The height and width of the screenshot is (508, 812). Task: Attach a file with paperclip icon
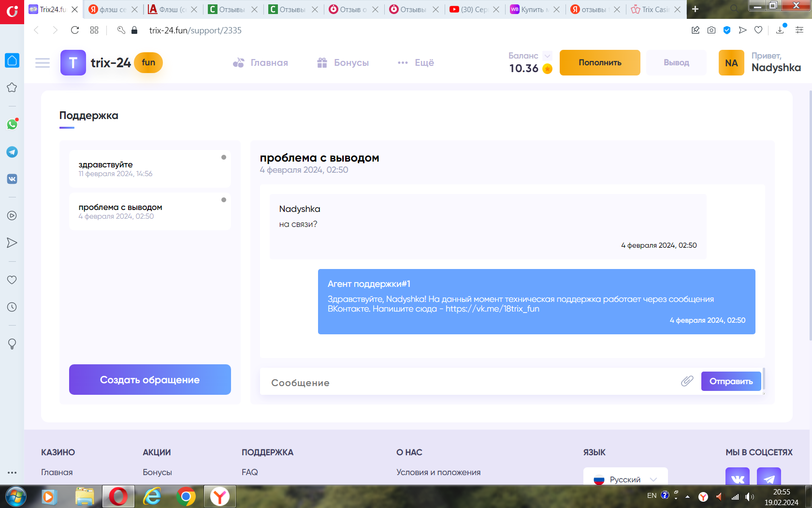click(687, 381)
